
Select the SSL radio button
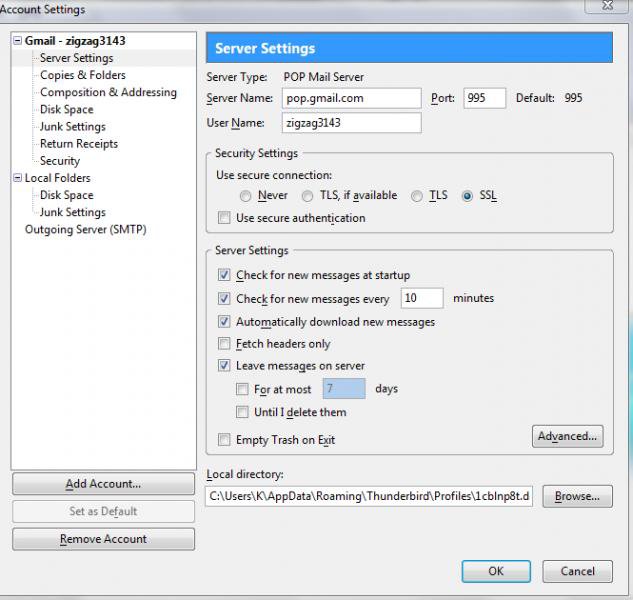pyautogui.click(x=467, y=196)
